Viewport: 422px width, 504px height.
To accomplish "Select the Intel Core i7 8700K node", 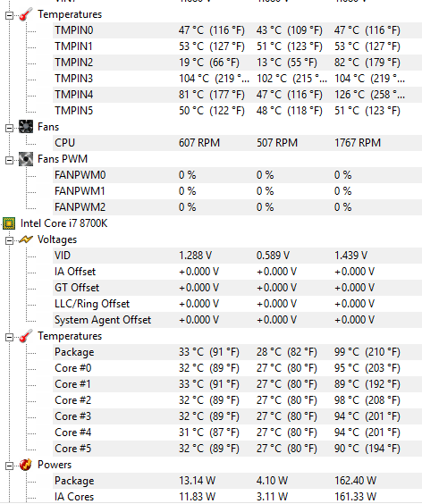I will tap(64, 223).
